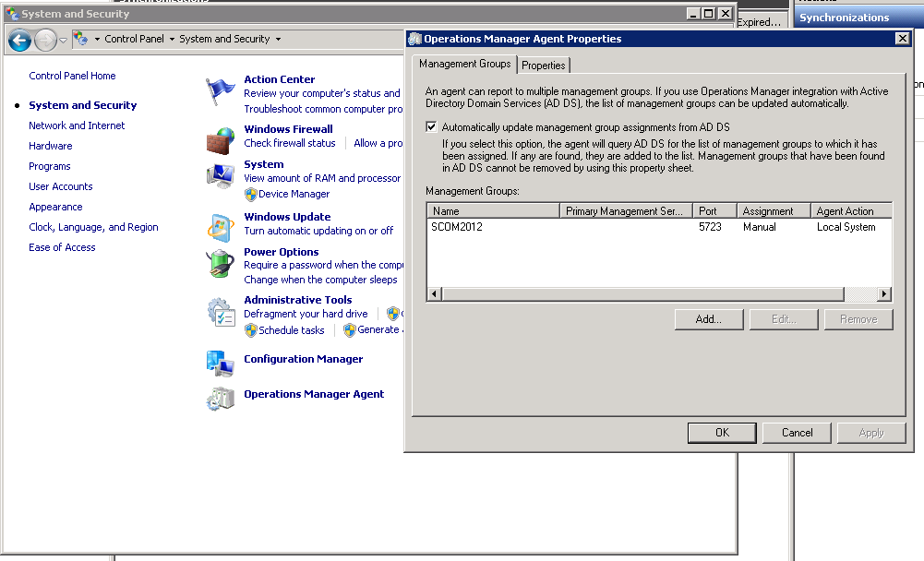The width and height of the screenshot is (924, 561).
Task: Open Ease of Access category
Action: point(62,247)
